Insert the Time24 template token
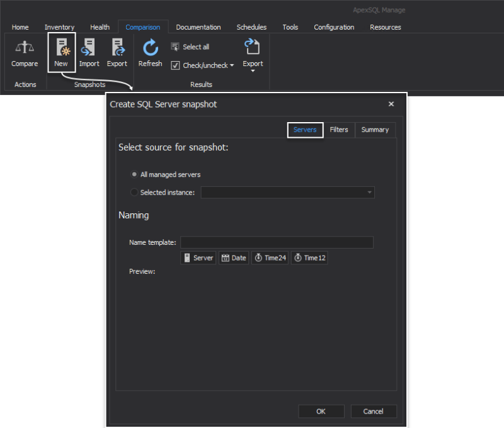The image size is (504, 428). click(270, 257)
